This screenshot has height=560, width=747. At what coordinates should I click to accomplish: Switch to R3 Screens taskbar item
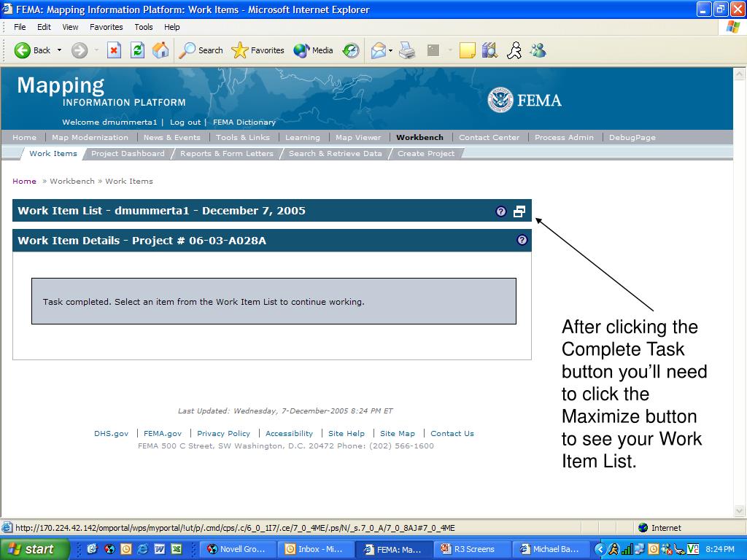(x=472, y=549)
